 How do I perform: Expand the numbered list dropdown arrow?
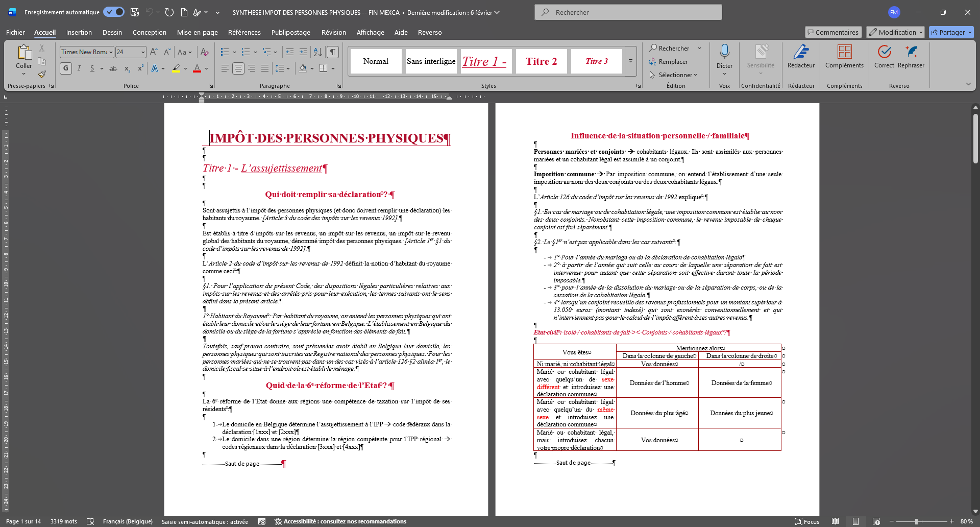coord(255,52)
